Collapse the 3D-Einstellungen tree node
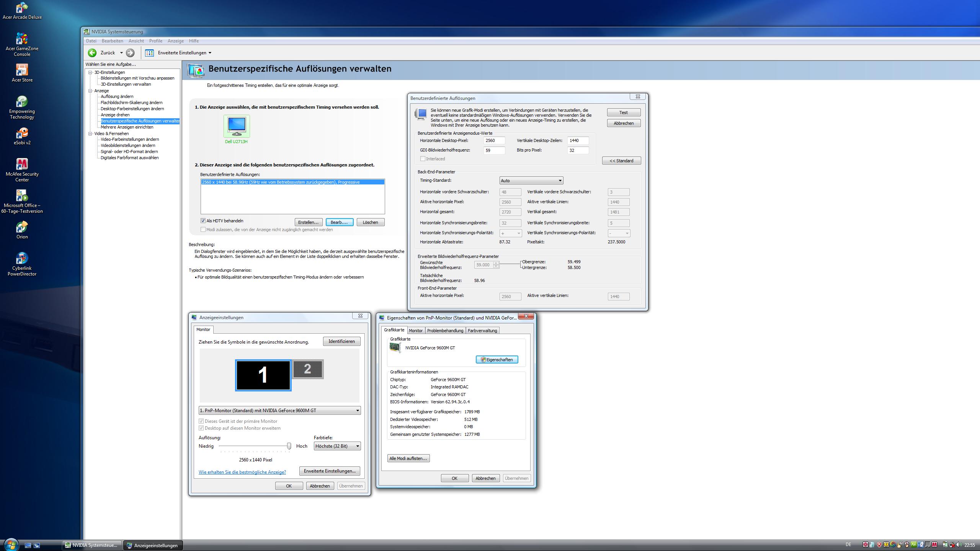This screenshot has width=980, height=551. click(90, 72)
